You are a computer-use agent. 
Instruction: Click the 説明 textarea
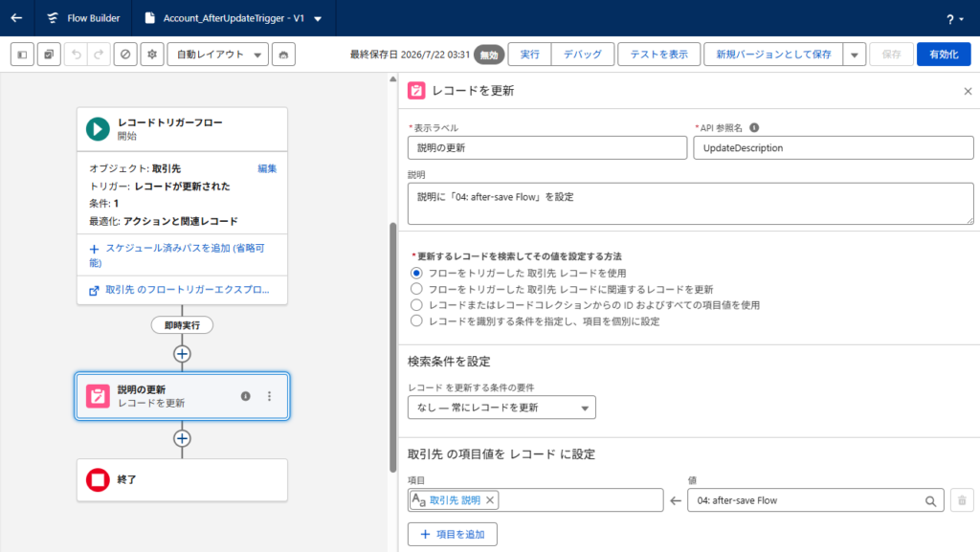(691, 204)
